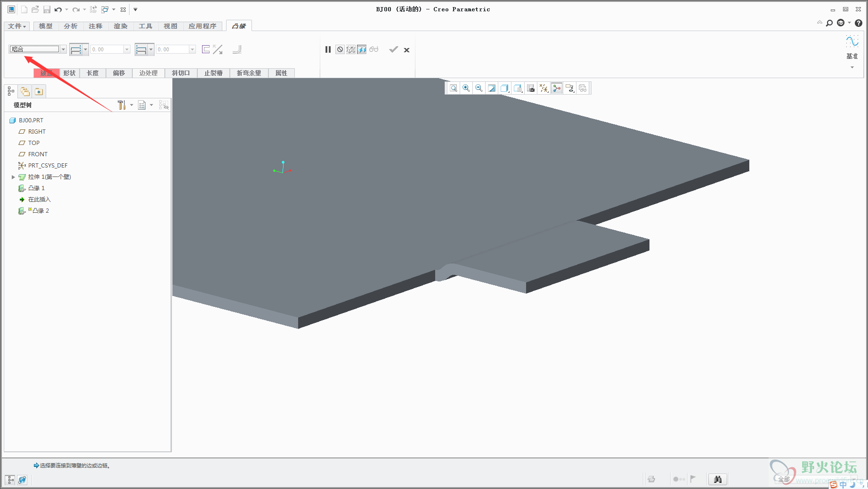Click the first length value field
The image size is (868, 489).
pyautogui.click(x=107, y=49)
